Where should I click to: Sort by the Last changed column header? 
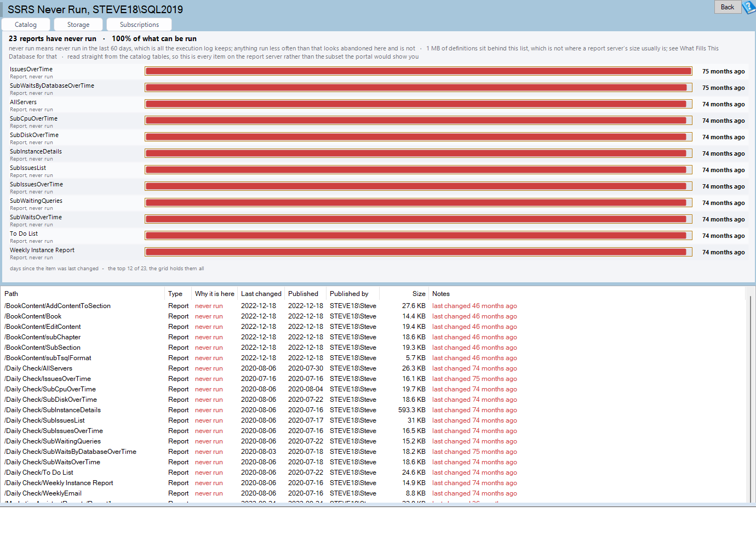pos(261,294)
